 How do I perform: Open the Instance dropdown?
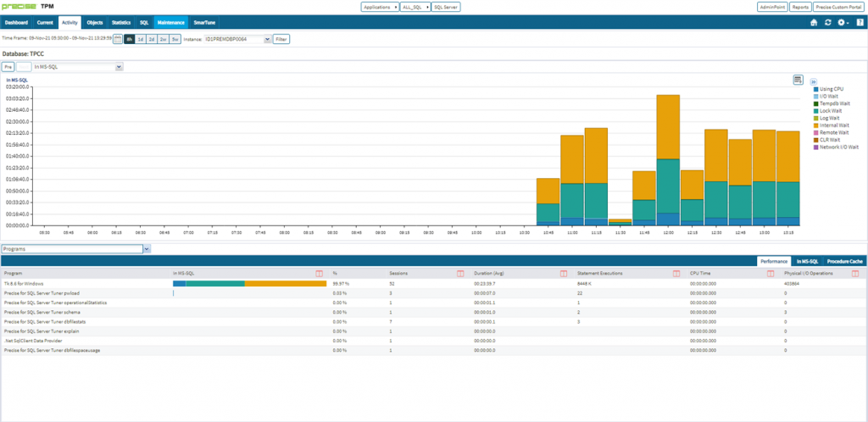tap(267, 39)
